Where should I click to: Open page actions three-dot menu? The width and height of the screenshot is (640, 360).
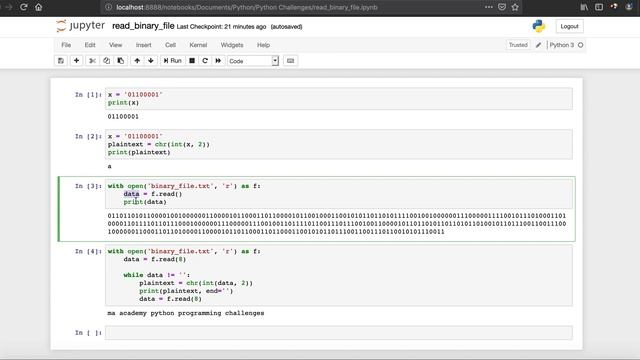pyautogui.click(x=489, y=7)
